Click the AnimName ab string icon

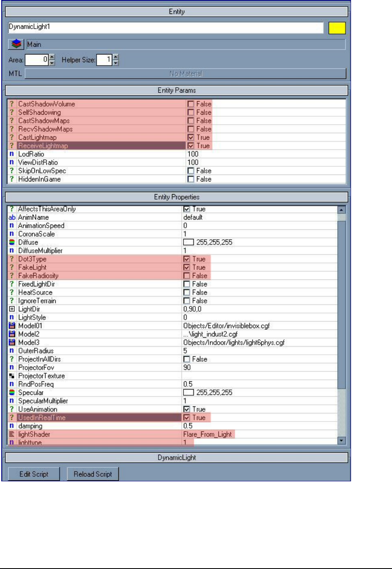coord(12,217)
